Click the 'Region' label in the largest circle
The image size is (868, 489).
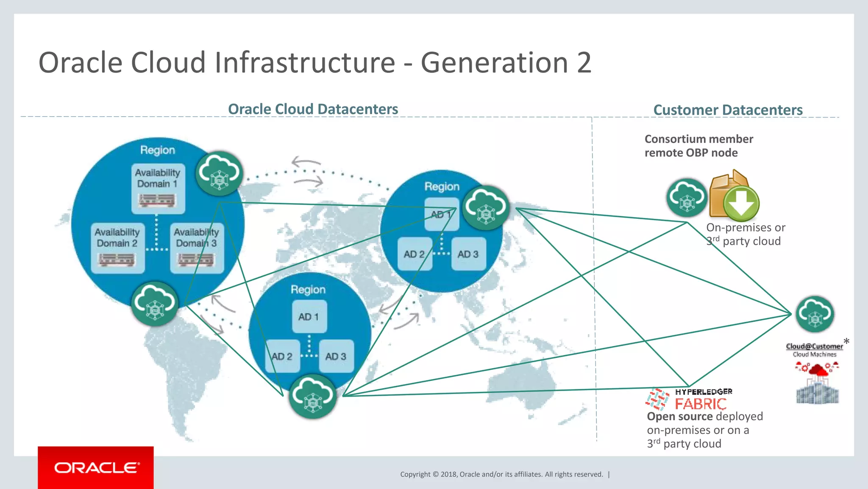point(158,150)
